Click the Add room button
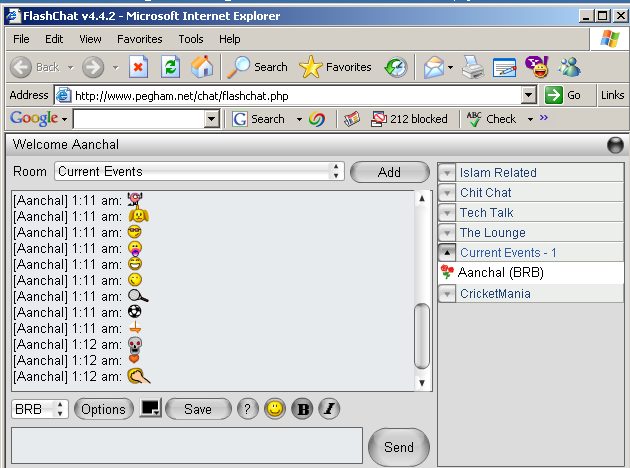 coord(390,172)
